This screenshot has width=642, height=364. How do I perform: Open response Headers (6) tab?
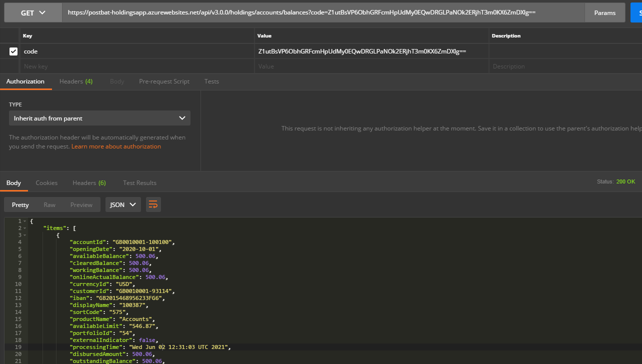(89, 183)
